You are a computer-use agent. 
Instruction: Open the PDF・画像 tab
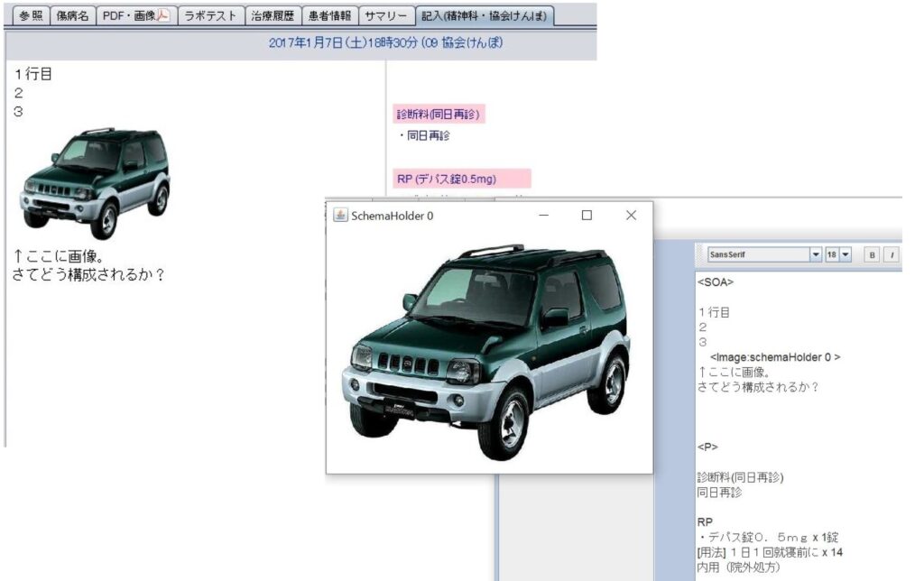(135, 16)
